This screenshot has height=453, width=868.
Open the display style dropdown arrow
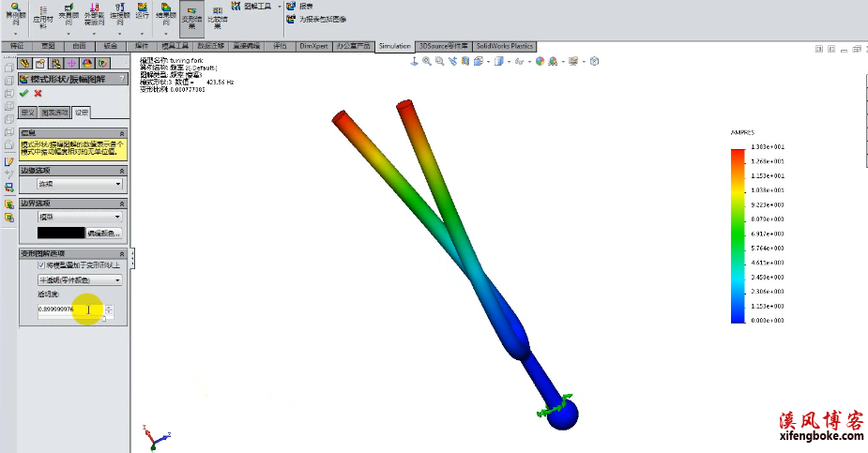(509, 62)
